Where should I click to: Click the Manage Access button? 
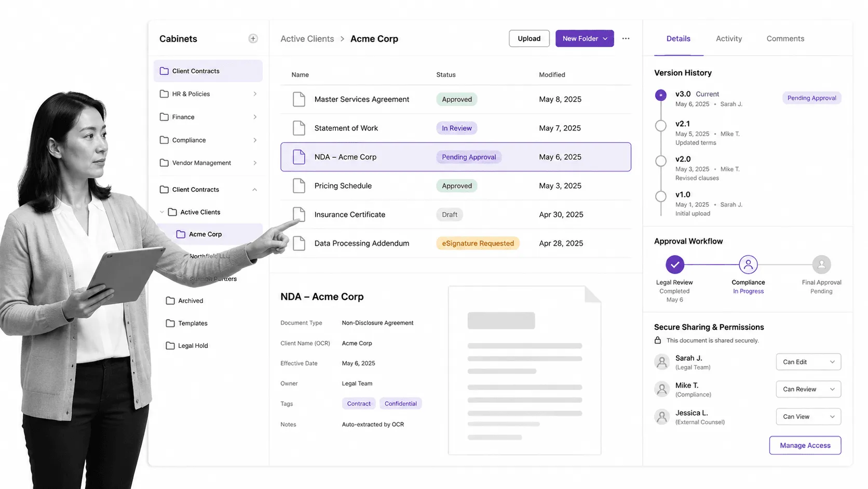[x=805, y=445]
